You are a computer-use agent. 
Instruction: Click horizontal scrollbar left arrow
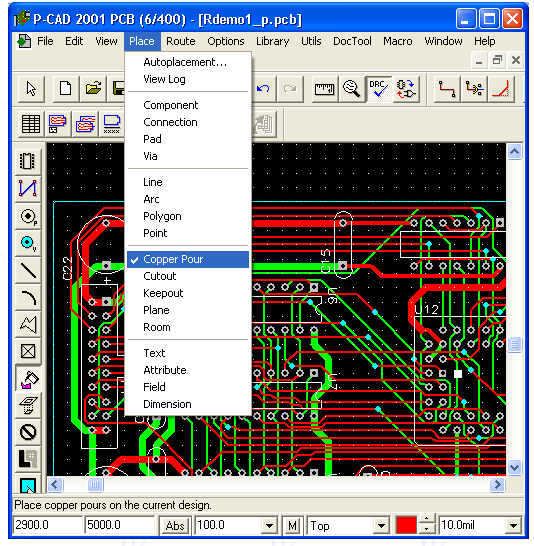(x=55, y=484)
